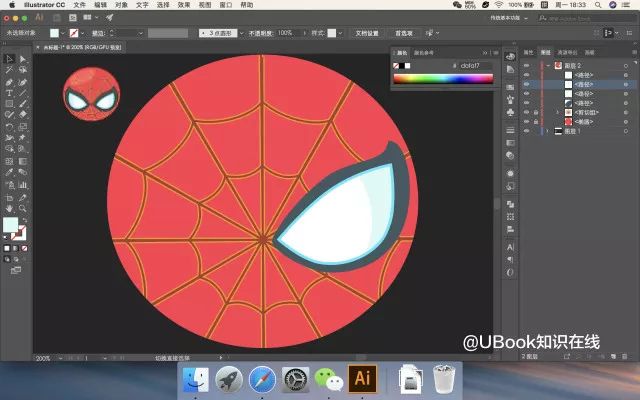Image resolution: width=640 pixels, height=400 pixels.
Task: Open the 窗口 menu
Action: 226,5
